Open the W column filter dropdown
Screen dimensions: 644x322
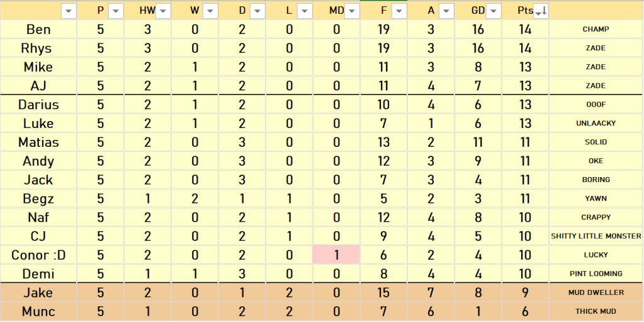coord(210,11)
